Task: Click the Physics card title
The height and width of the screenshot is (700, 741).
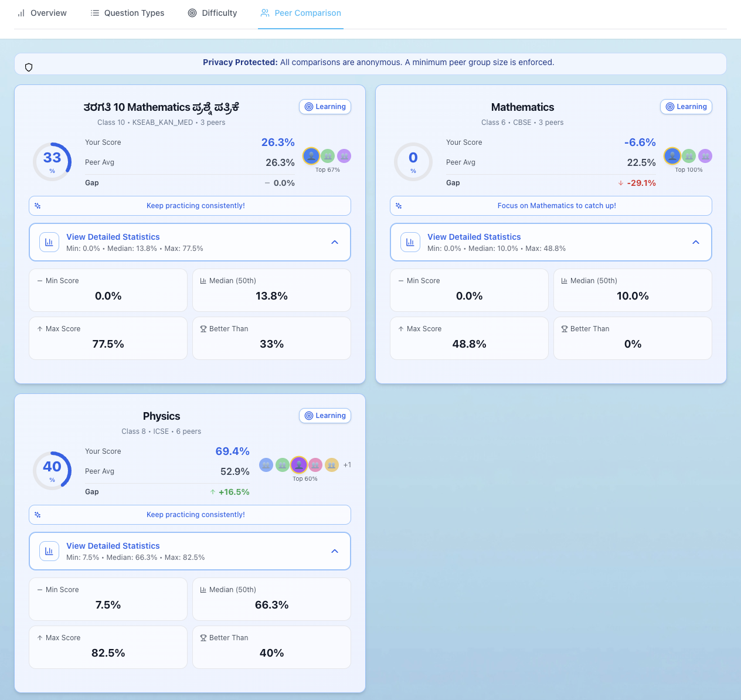Action: tap(161, 416)
